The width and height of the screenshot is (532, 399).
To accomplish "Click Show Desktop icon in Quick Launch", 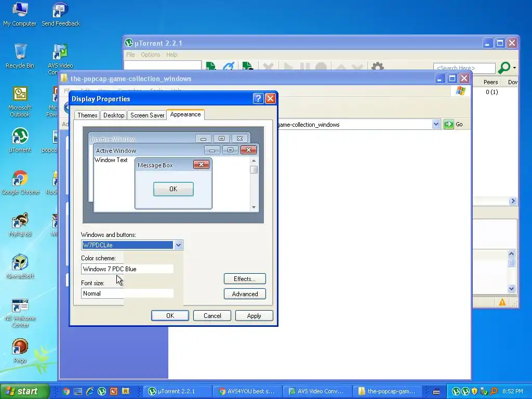I will 78,391.
